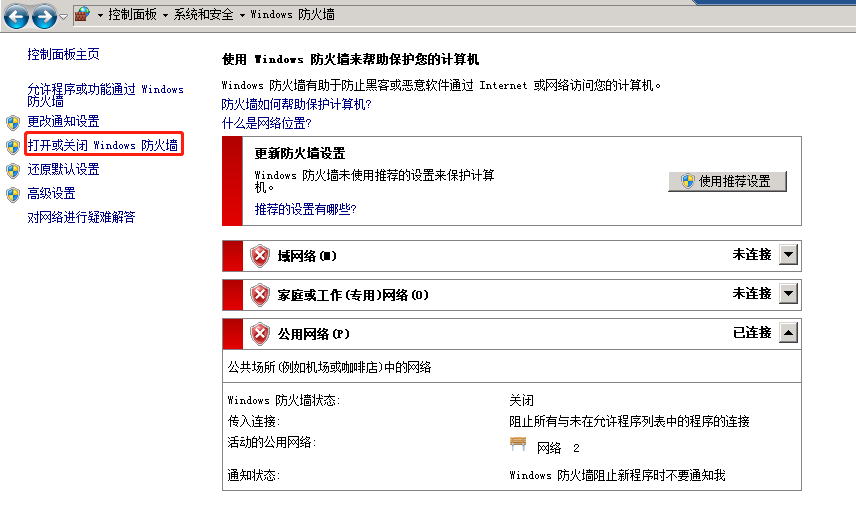Screen dimensions: 856x518
Task: Open 防火墙如何帮助保护计算机? help link
Action: [x=296, y=104]
